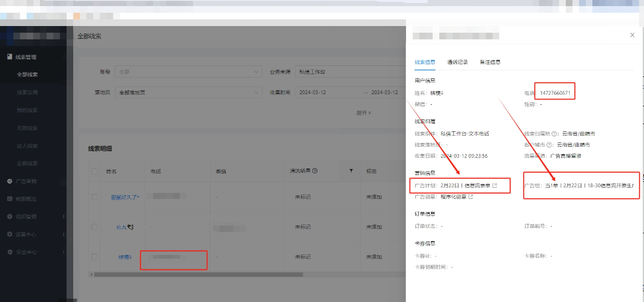Check the row checkbox for 依九
The image size is (644, 302).
click(94, 227)
